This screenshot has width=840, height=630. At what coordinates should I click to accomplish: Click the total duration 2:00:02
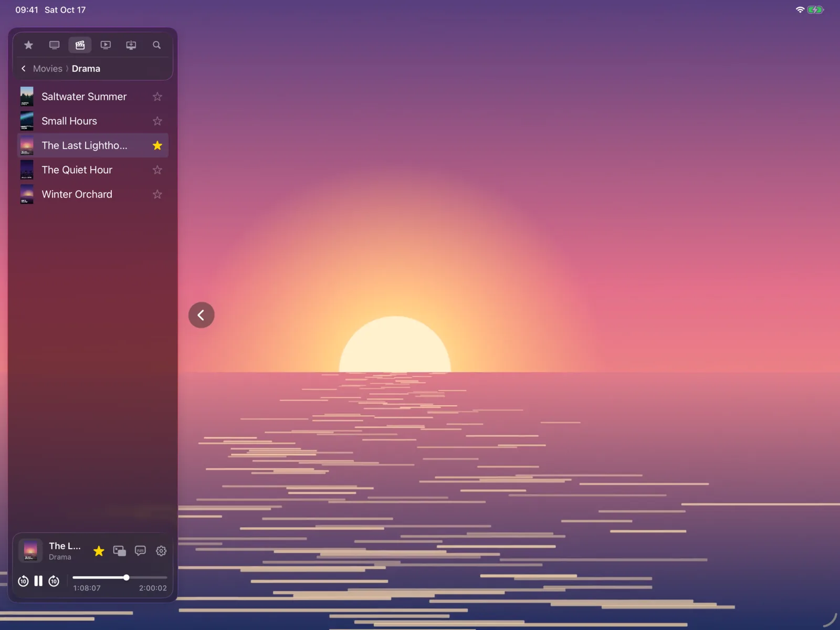[x=153, y=589]
